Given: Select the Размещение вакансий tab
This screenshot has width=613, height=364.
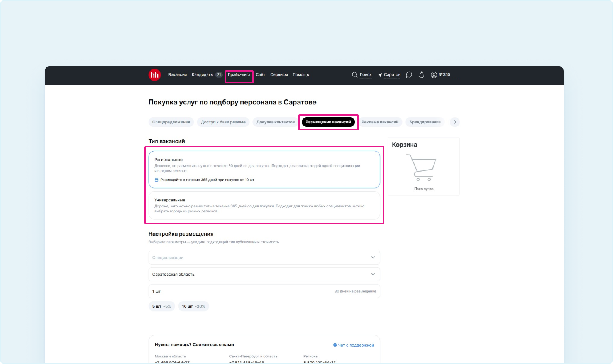Looking at the screenshot, I should click(328, 122).
